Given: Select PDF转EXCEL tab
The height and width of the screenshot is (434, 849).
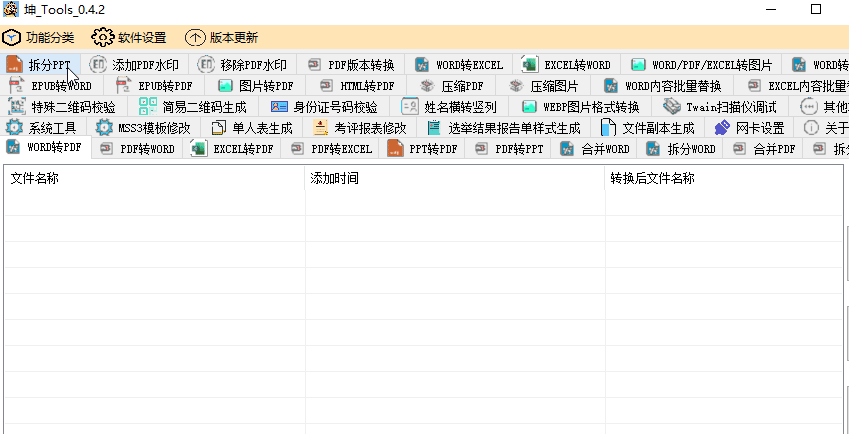Looking at the screenshot, I should pos(331,148).
